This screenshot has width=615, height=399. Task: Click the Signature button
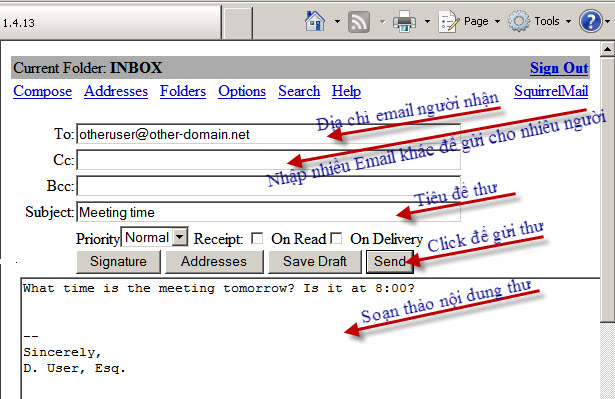pyautogui.click(x=118, y=262)
